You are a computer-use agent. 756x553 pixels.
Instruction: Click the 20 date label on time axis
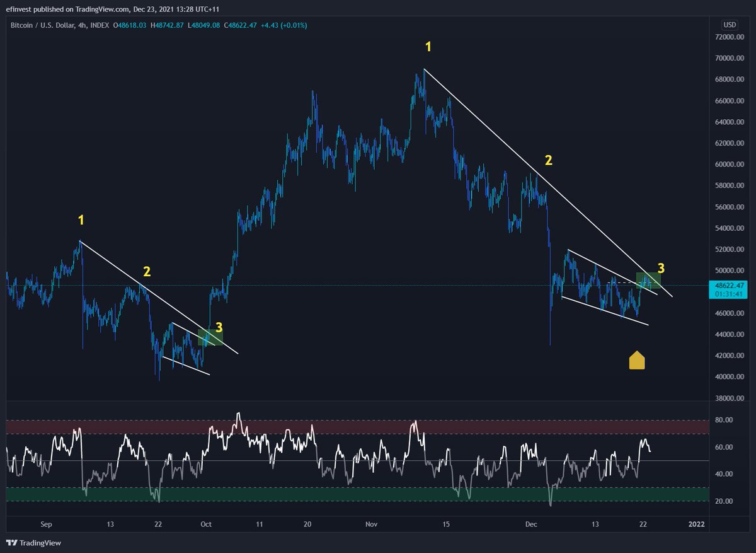307,524
